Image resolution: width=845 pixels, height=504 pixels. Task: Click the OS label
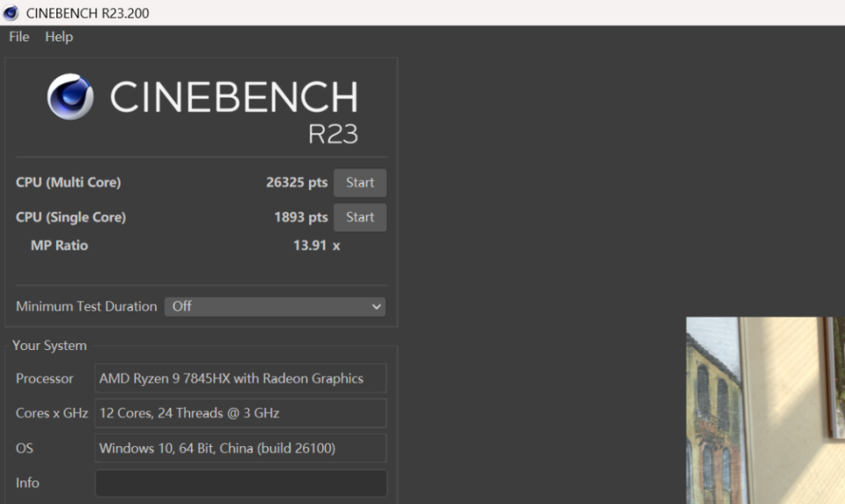[25, 448]
